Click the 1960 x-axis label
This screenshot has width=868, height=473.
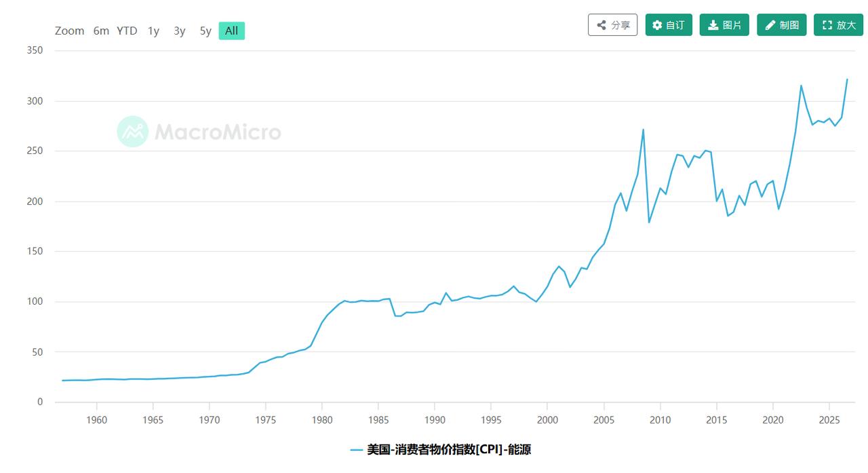[x=97, y=420]
